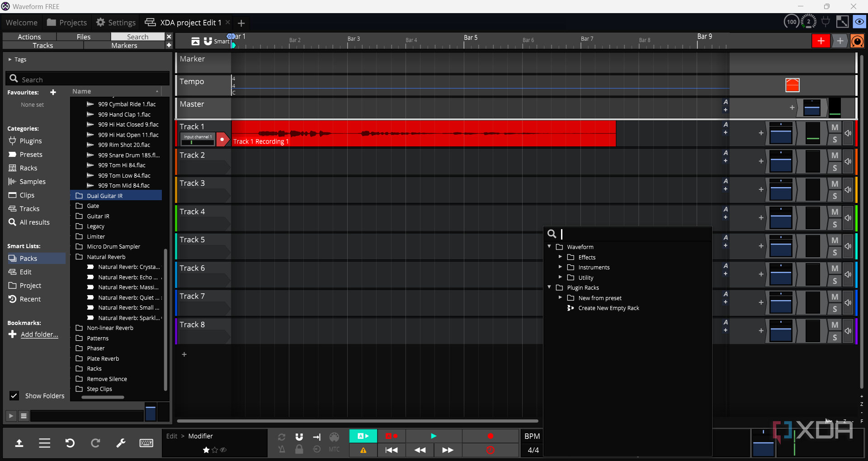Image resolution: width=868 pixels, height=461 pixels.
Task: Click the red record transport button
Action: tap(490, 436)
